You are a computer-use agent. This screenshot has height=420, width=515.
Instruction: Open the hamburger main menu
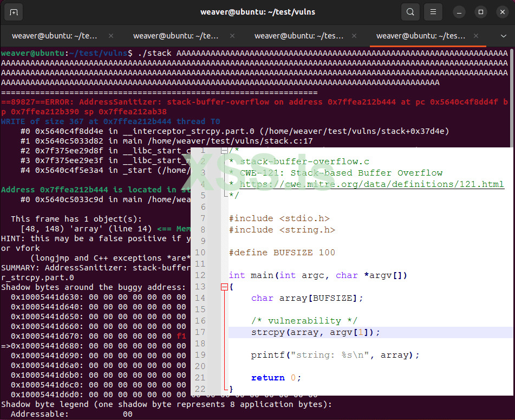433,12
